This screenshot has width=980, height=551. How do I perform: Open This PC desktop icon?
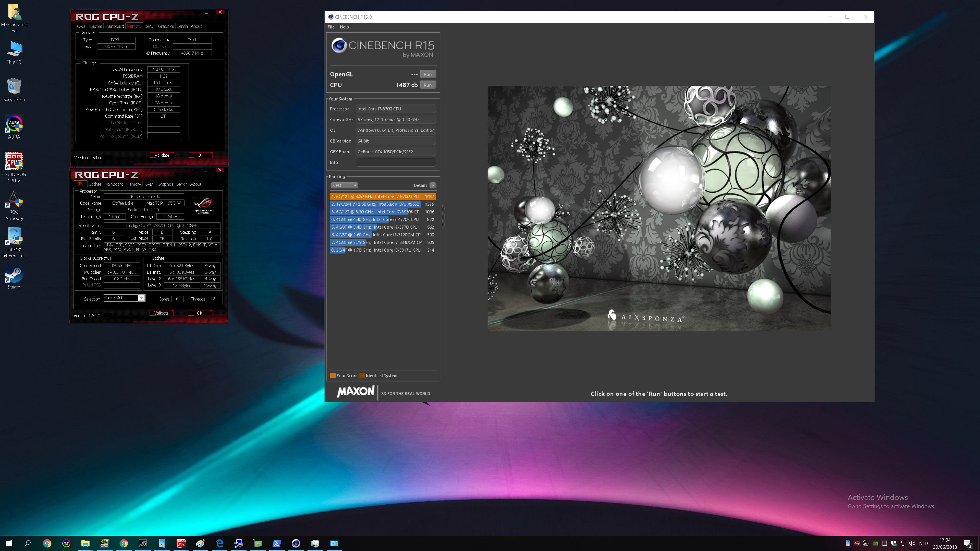pyautogui.click(x=14, y=52)
